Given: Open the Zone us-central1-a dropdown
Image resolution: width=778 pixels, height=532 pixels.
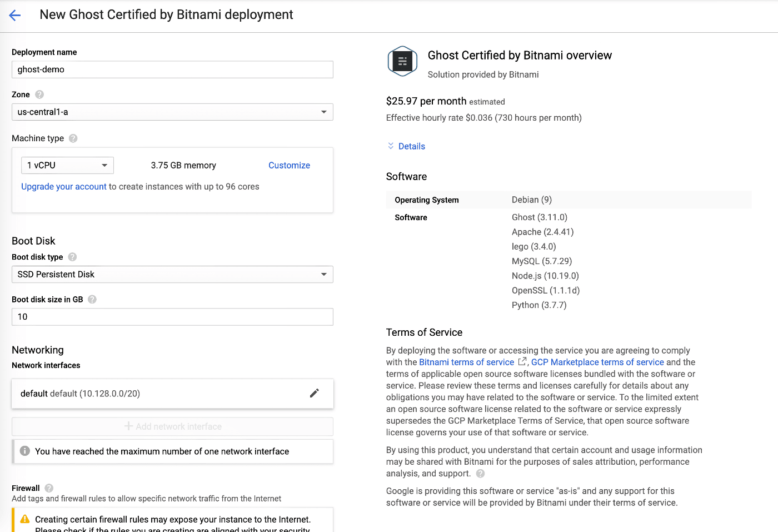Looking at the screenshot, I should pyautogui.click(x=172, y=112).
